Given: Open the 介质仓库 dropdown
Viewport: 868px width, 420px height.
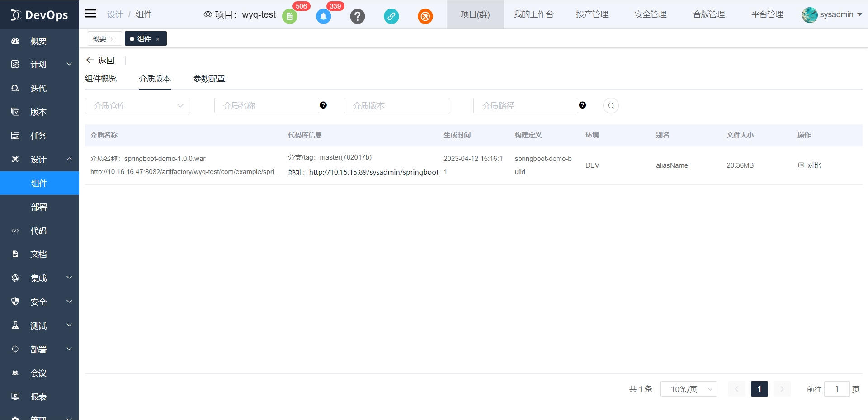Looking at the screenshot, I should point(137,106).
